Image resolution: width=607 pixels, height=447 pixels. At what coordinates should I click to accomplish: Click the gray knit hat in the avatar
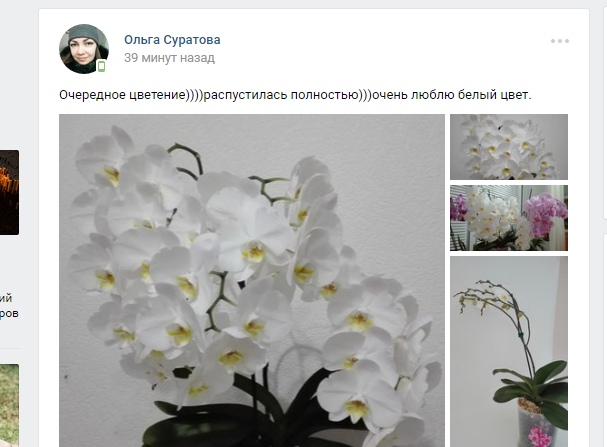point(84,34)
